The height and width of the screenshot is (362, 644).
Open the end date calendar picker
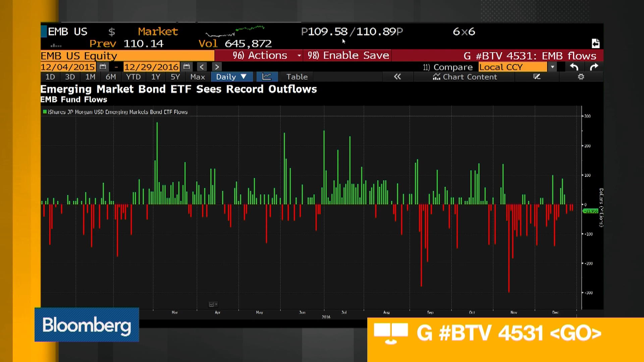pyautogui.click(x=187, y=67)
